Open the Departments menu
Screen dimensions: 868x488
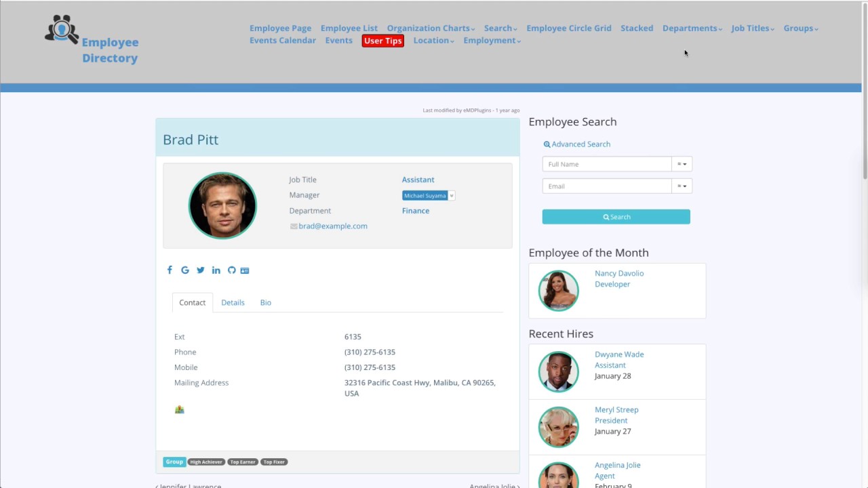pos(692,28)
